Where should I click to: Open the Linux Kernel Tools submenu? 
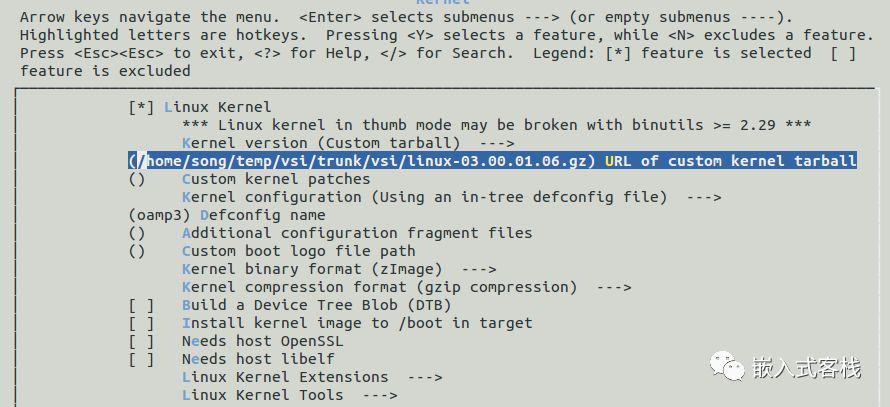[x=289, y=396]
